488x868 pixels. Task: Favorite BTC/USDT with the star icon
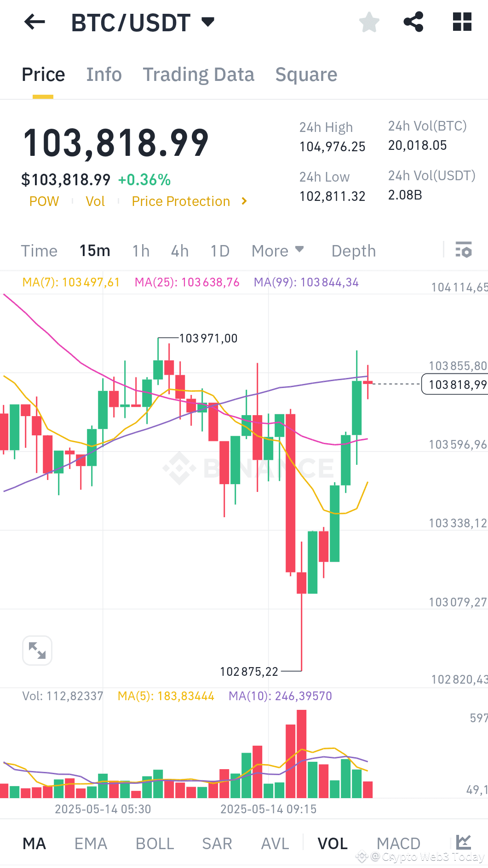369,22
